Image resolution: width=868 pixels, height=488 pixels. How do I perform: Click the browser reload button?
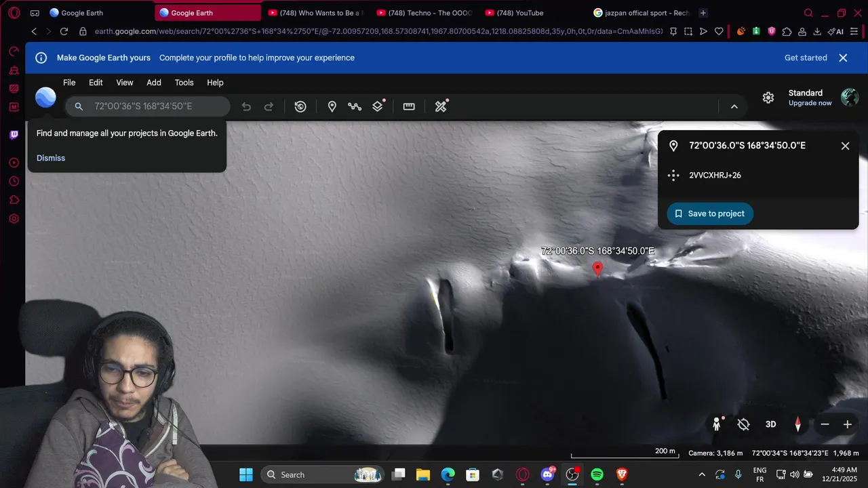[x=64, y=31]
